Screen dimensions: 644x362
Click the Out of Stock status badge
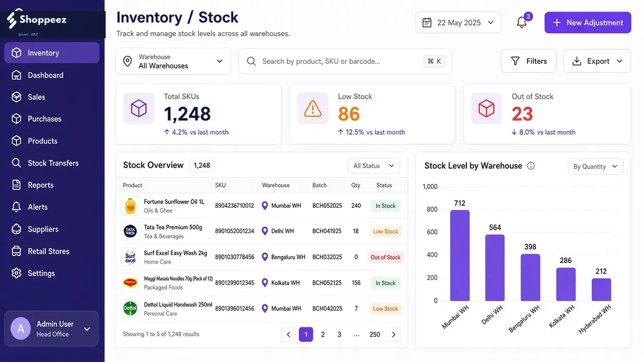coord(385,257)
